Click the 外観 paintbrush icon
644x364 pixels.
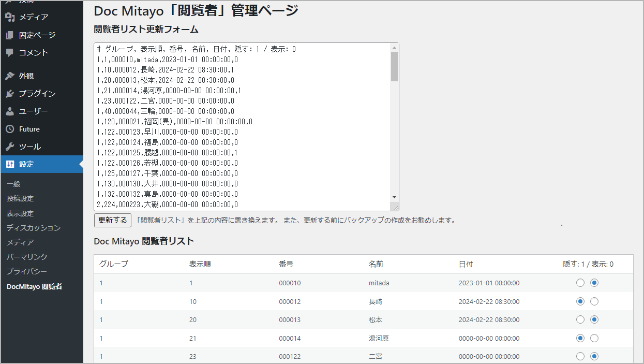pos(10,76)
